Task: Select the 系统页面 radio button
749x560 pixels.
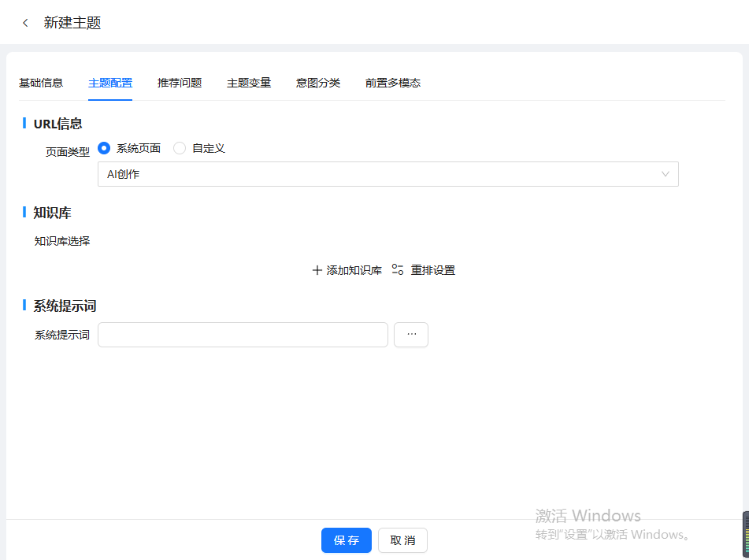Action: pos(104,148)
